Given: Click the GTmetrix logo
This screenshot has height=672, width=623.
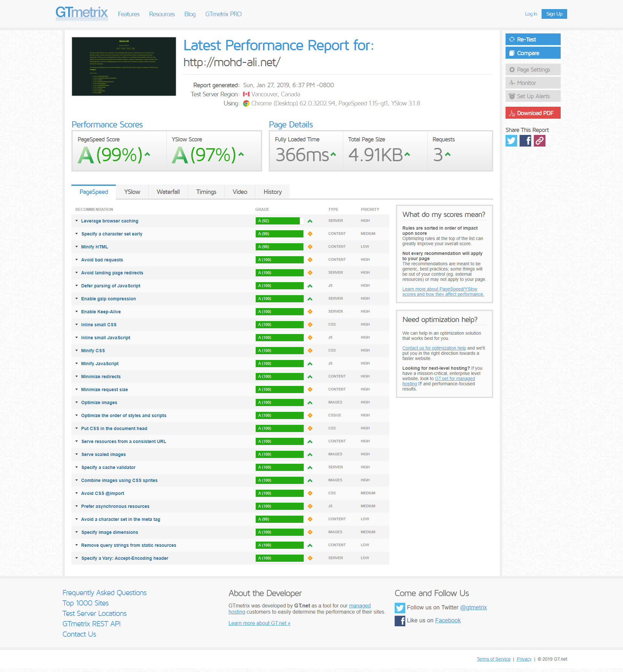Looking at the screenshot, I should tap(81, 14).
